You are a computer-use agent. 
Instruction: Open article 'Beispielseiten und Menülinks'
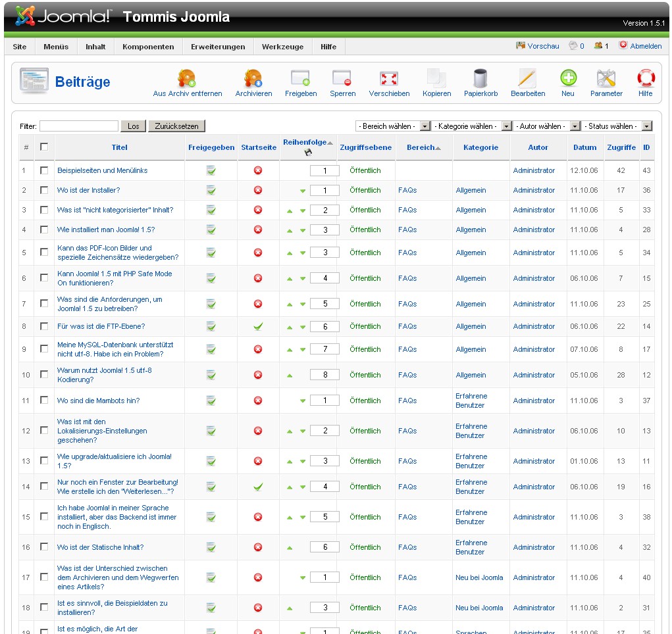click(102, 171)
